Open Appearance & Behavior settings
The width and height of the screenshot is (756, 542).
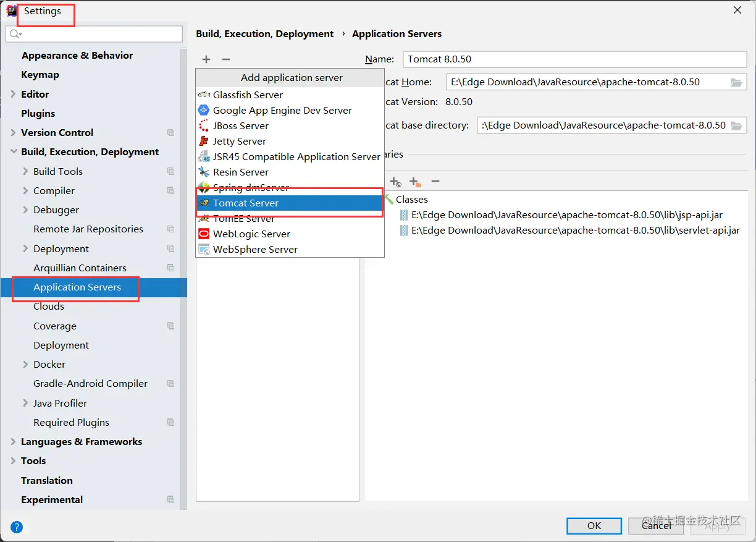(77, 56)
